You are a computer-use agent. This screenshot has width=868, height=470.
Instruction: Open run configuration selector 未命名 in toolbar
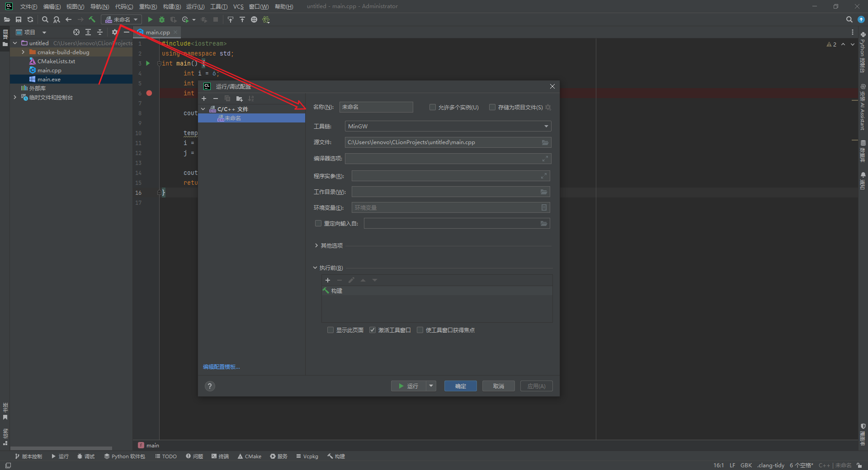(x=122, y=19)
